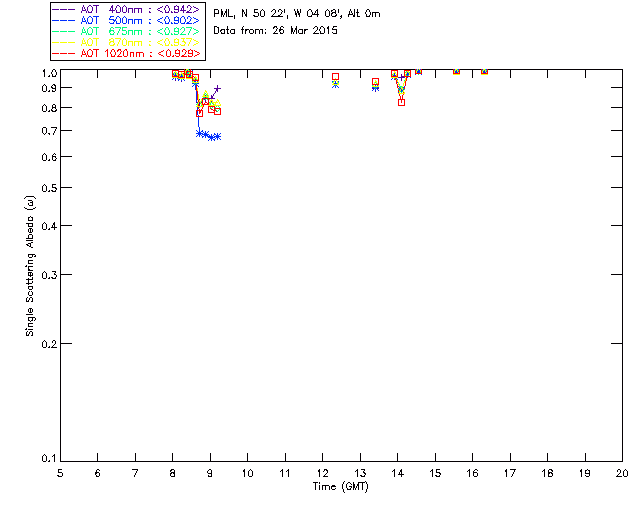Click the lowest red square near time 14
Screen dimensions: 640x512
(402, 102)
